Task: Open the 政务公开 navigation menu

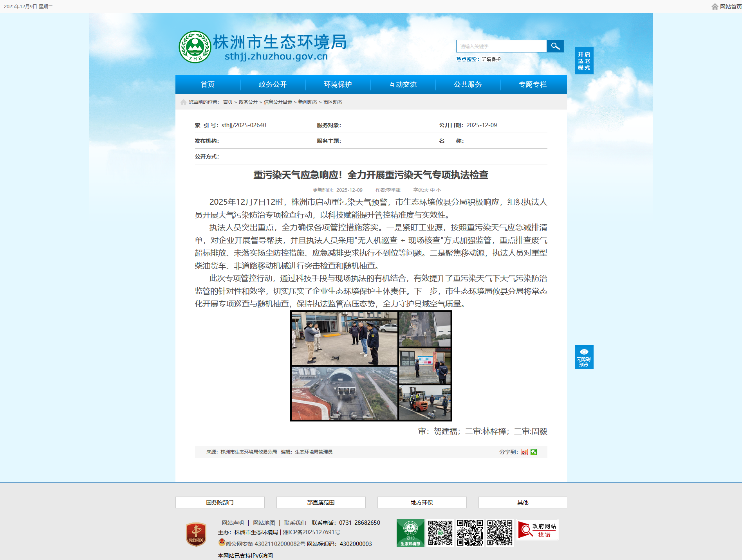Action: pyautogui.click(x=273, y=85)
